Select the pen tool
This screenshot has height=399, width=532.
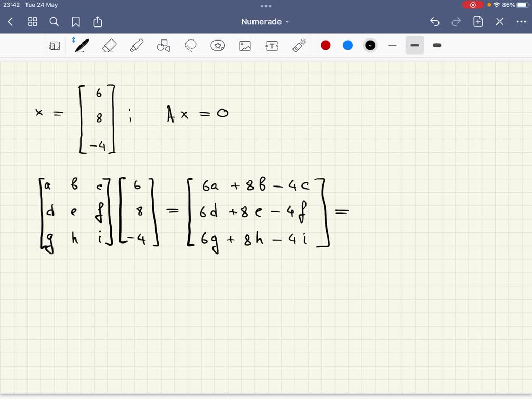[82, 46]
